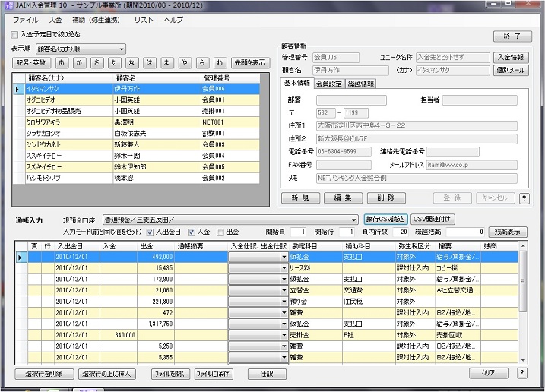Image resolution: width=545 pixels, height=392 pixels.
Task: Click the 先頭を表示 button
Action: [x=249, y=62]
